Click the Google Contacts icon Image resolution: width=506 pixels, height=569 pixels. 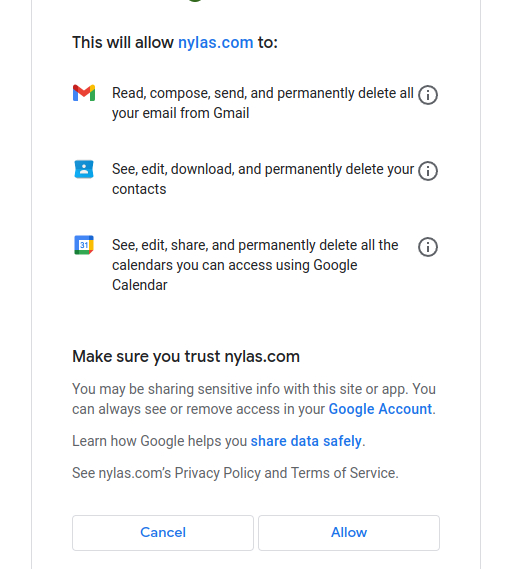84,169
